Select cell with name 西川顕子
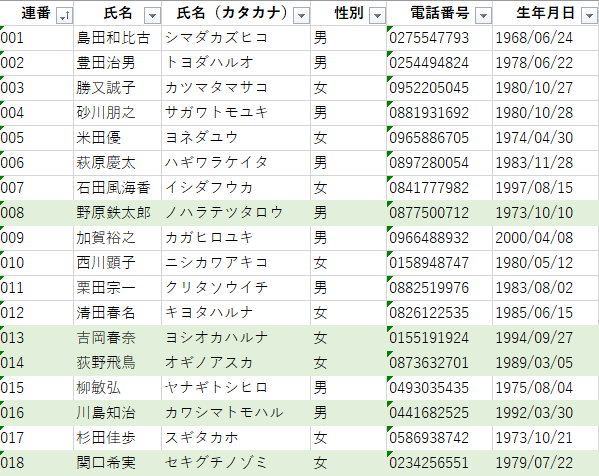This screenshot has height=476, width=599. (118, 263)
